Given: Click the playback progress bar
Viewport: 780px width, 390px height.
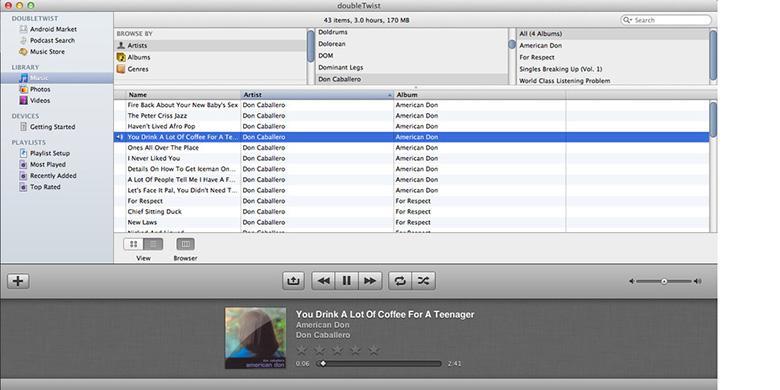Looking at the screenshot, I should (x=379, y=364).
